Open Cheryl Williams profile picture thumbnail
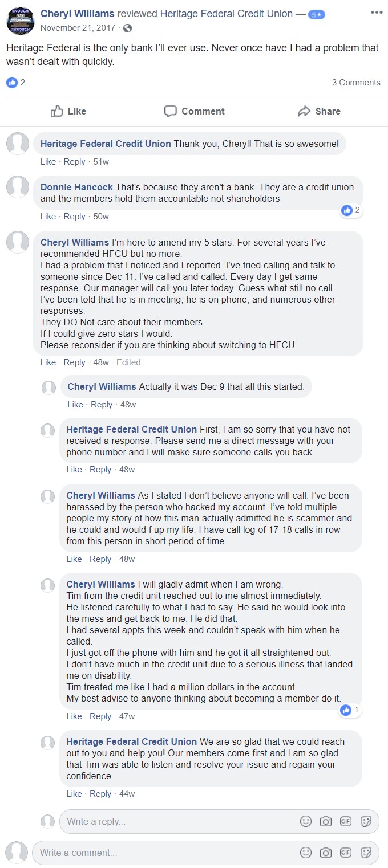 20,22
